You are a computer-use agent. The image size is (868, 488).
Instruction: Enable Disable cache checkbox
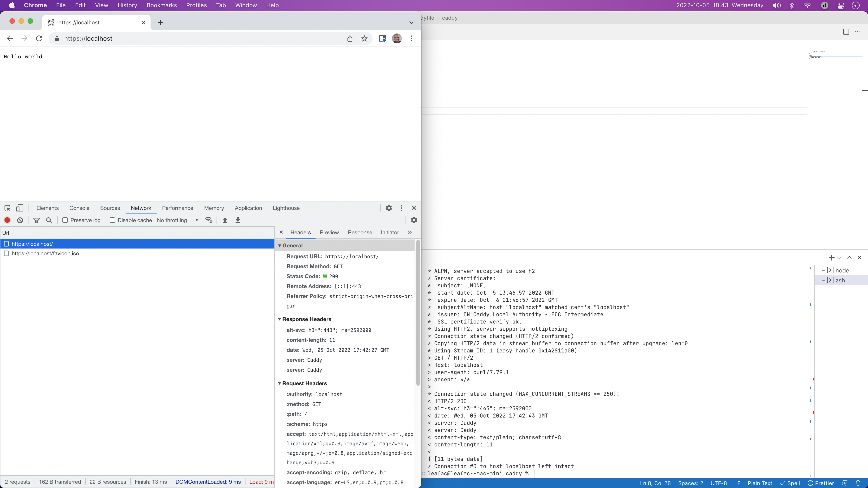tap(113, 220)
